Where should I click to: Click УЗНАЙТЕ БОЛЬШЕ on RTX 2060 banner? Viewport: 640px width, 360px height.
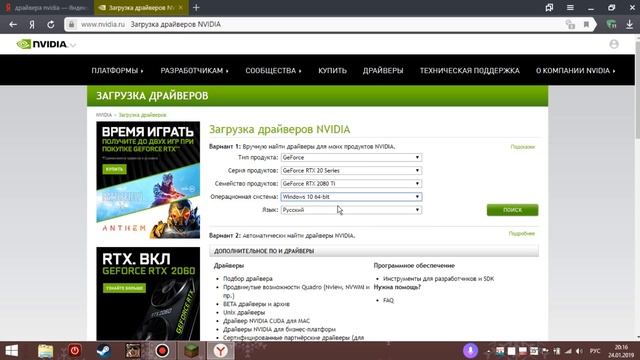coord(124,288)
